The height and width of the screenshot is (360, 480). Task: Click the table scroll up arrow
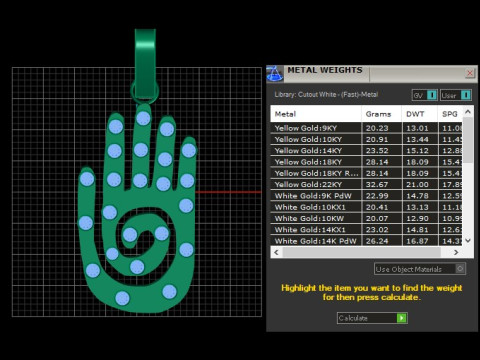click(x=468, y=112)
